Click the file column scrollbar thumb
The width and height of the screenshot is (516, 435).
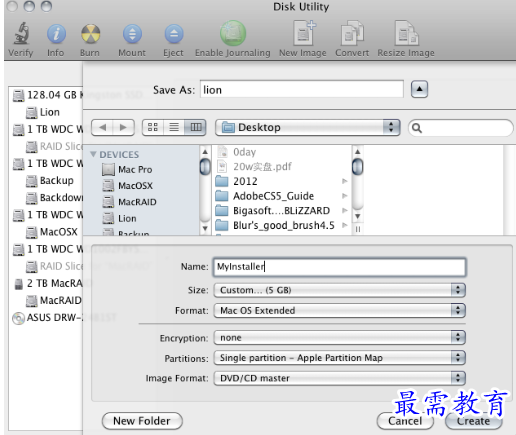click(x=357, y=166)
